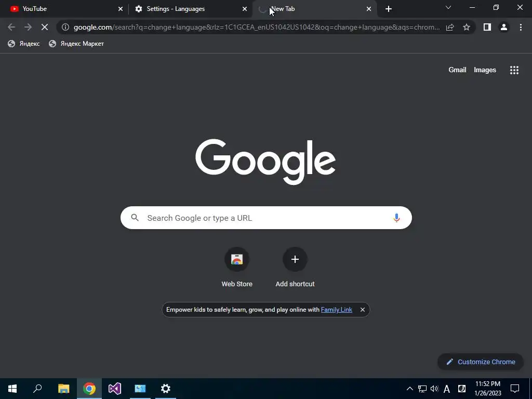Open the Google apps grid
This screenshot has width=532, height=399.
tap(514, 70)
